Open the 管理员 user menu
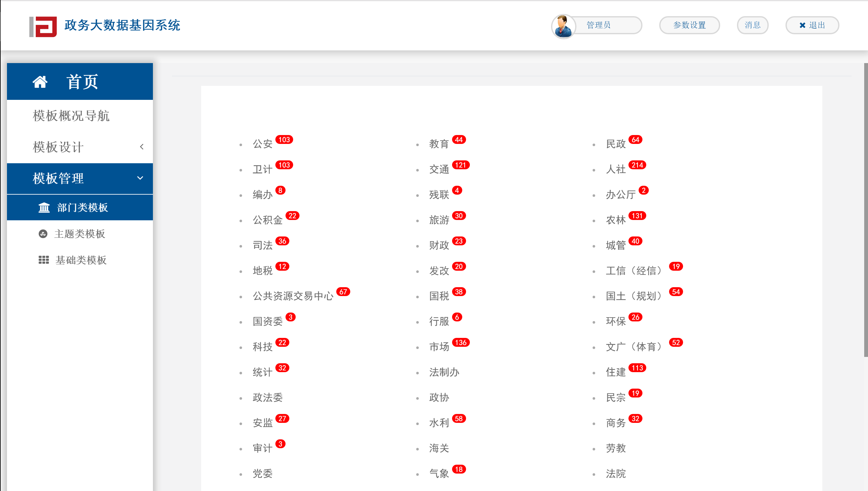Screen dimensions: 868x491 click(x=598, y=25)
